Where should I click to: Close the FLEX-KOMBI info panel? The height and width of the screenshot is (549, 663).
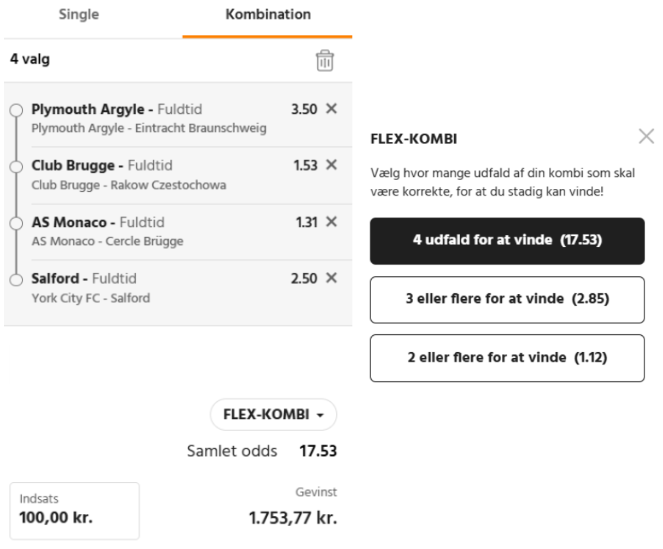pyautogui.click(x=646, y=137)
